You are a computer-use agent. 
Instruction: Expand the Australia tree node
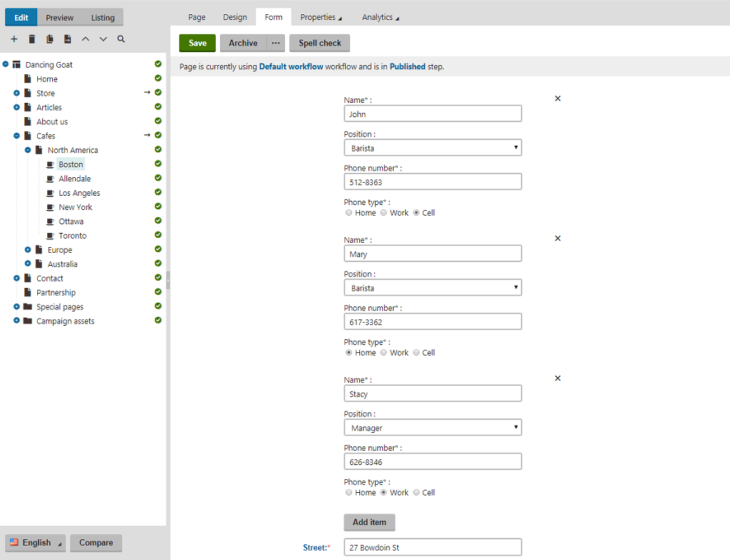pos(28,264)
